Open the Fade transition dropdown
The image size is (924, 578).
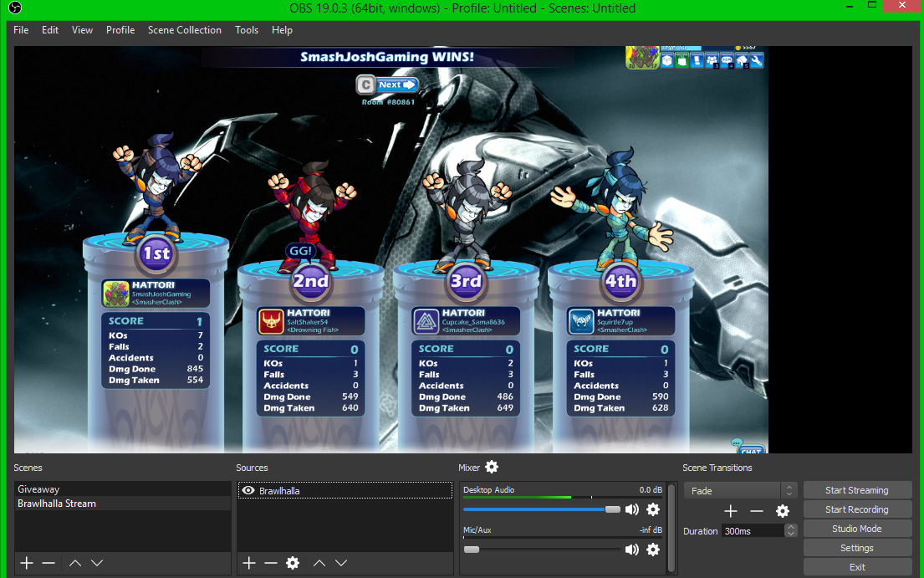[740, 490]
